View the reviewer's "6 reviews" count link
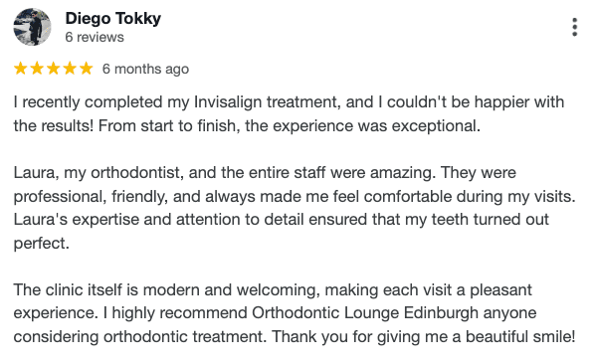Screen dimensions: 593x364 95,38
